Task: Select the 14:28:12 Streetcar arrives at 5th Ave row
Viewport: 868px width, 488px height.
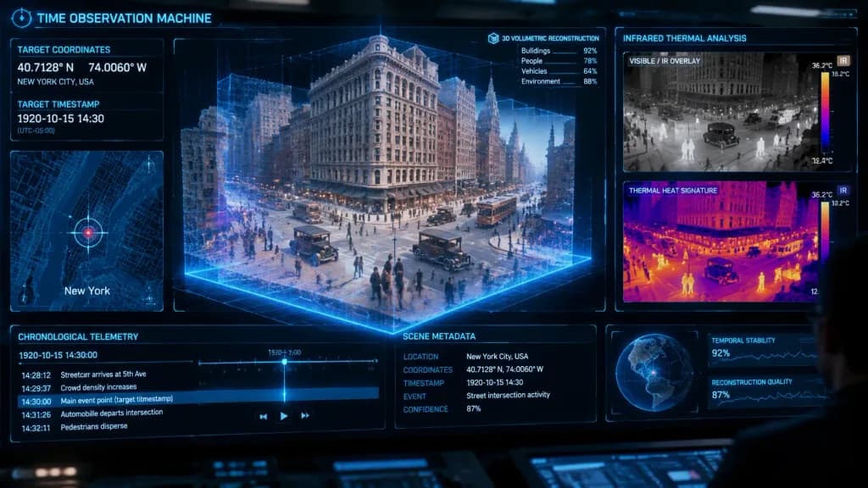Action: click(84, 374)
